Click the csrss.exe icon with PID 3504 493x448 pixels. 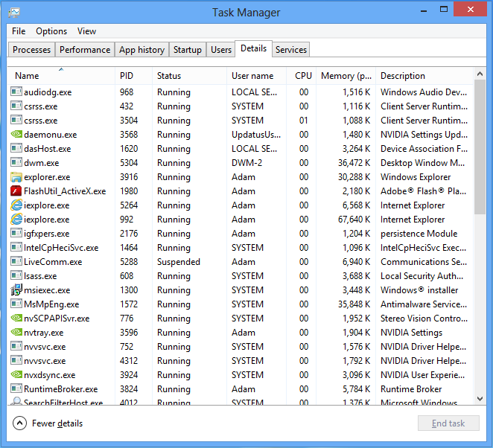click(x=16, y=120)
